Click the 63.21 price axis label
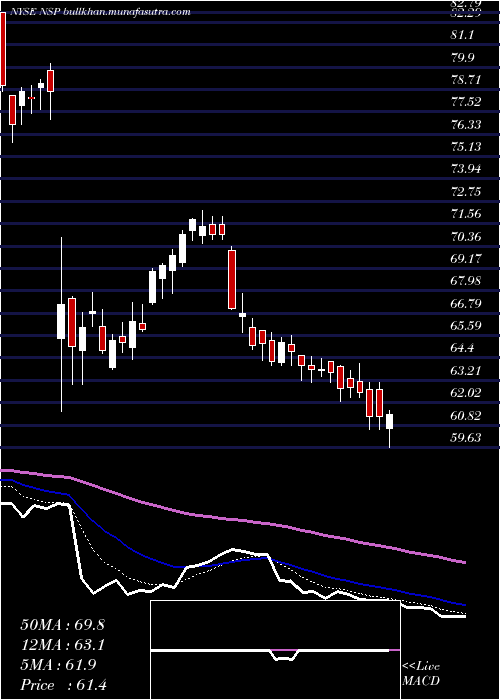This screenshot has width=500, height=700. [x=466, y=371]
